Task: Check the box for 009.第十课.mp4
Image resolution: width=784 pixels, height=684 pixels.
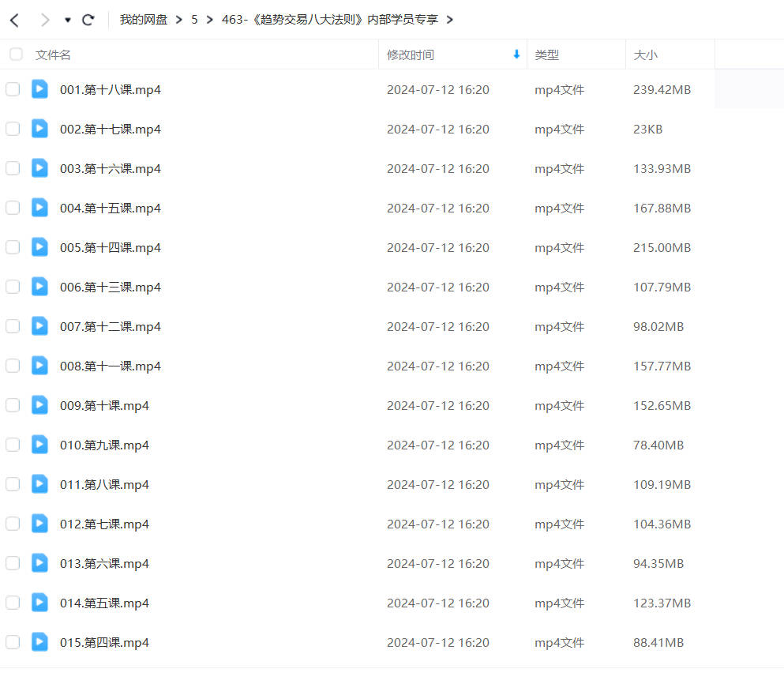Action: [13, 406]
